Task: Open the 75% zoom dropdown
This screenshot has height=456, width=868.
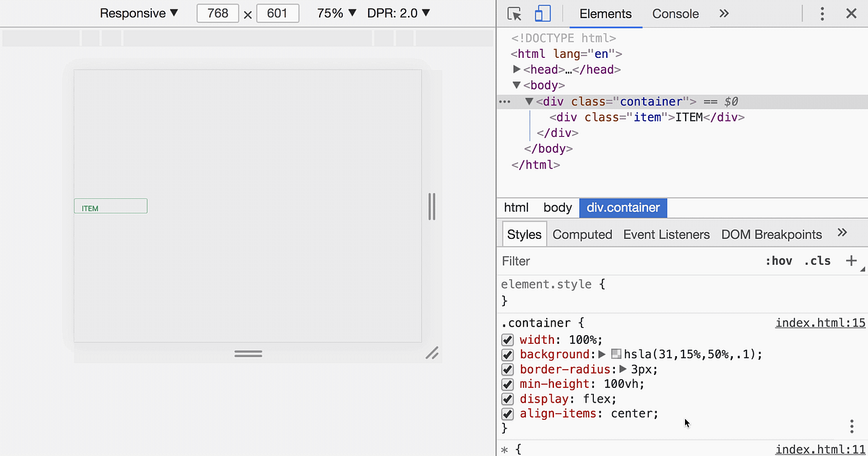Action: coord(336,13)
